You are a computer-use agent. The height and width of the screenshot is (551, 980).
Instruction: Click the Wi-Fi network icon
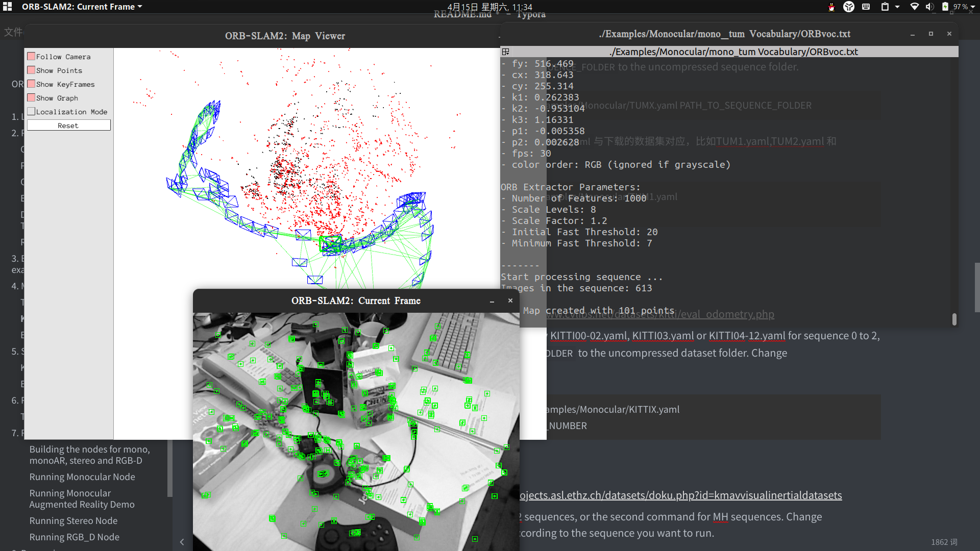[915, 7]
